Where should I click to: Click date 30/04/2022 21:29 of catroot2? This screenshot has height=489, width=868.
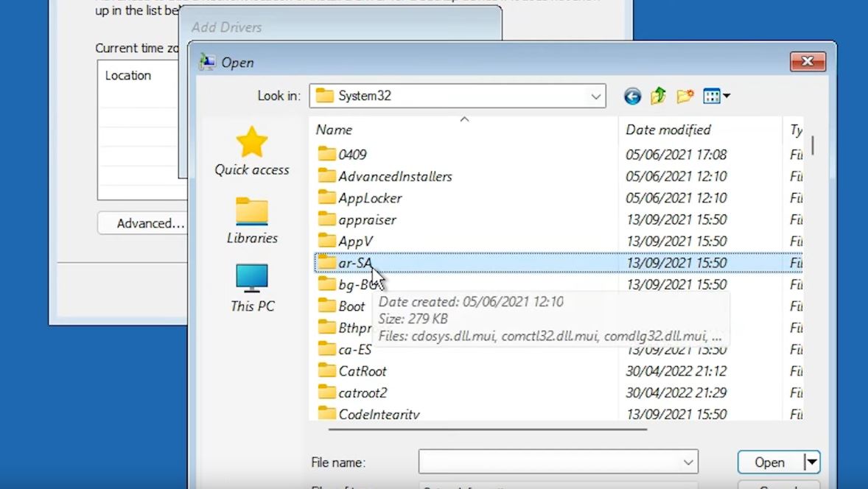(x=676, y=393)
